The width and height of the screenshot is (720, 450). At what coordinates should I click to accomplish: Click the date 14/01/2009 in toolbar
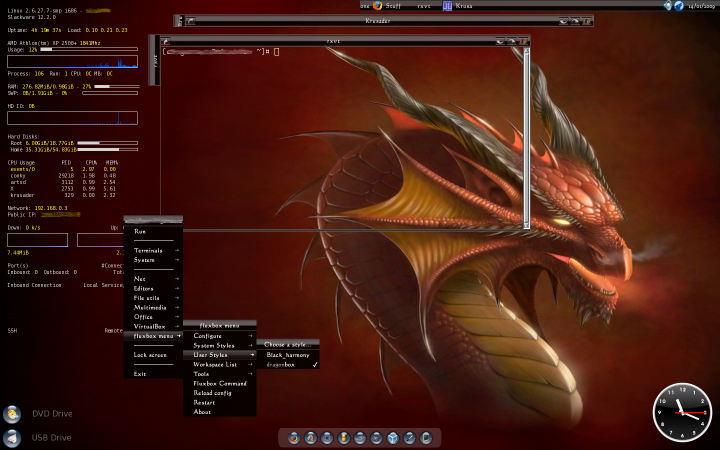701,6
